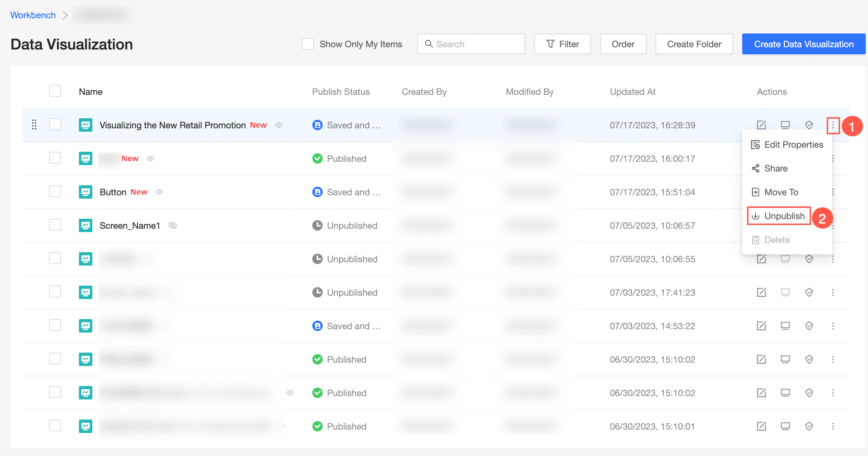The height and width of the screenshot is (456, 868).
Task: Click preview monitor icon in last row
Action: tap(785, 426)
